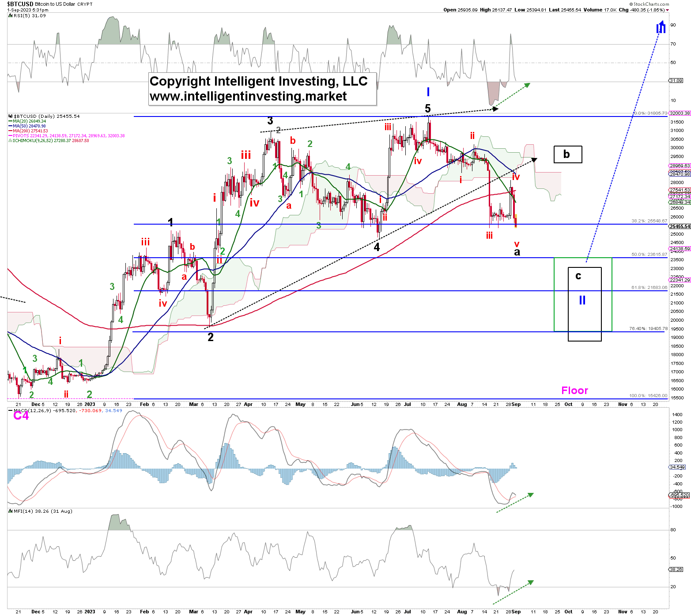
Task: Click the black a label below red v
Action: (x=517, y=252)
